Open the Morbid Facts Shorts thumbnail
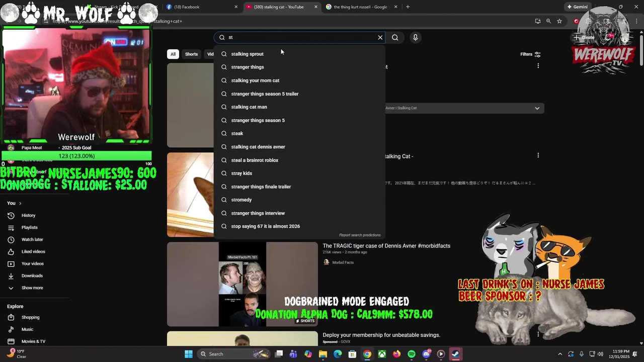 click(x=243, y=284)
